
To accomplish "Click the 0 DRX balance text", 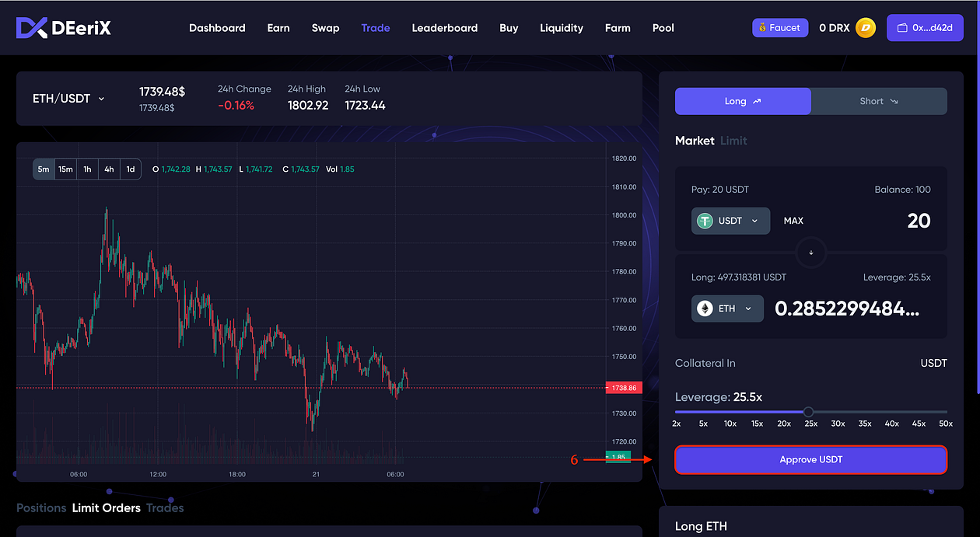I will point(835,28).
